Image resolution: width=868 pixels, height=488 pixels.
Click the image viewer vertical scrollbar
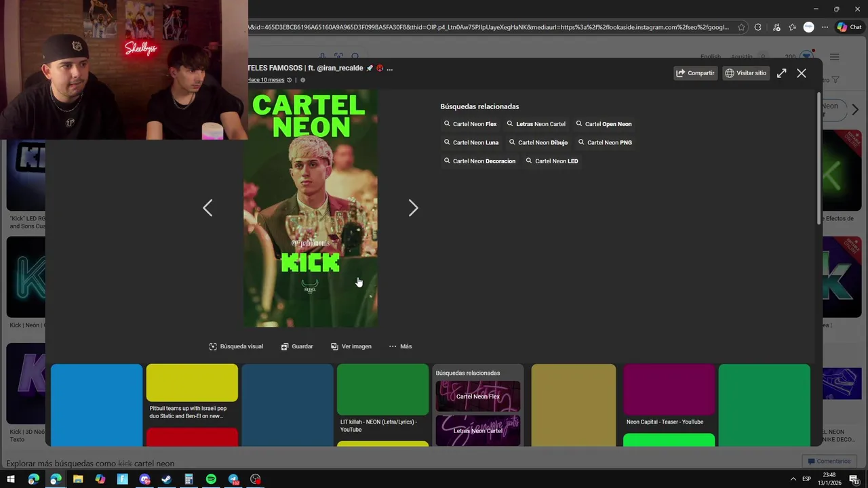pyautogui.click(x=819, y=157)
